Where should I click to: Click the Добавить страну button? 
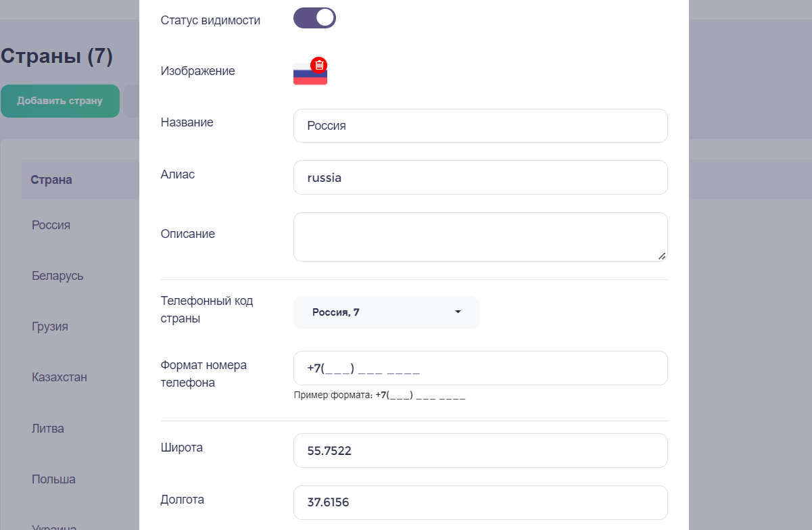(x=60, y=101)
